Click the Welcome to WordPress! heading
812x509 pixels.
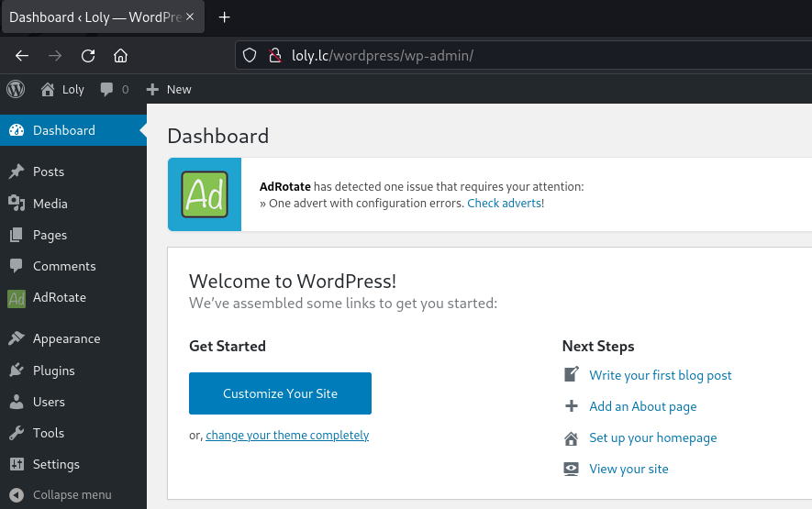click(293, 282)
